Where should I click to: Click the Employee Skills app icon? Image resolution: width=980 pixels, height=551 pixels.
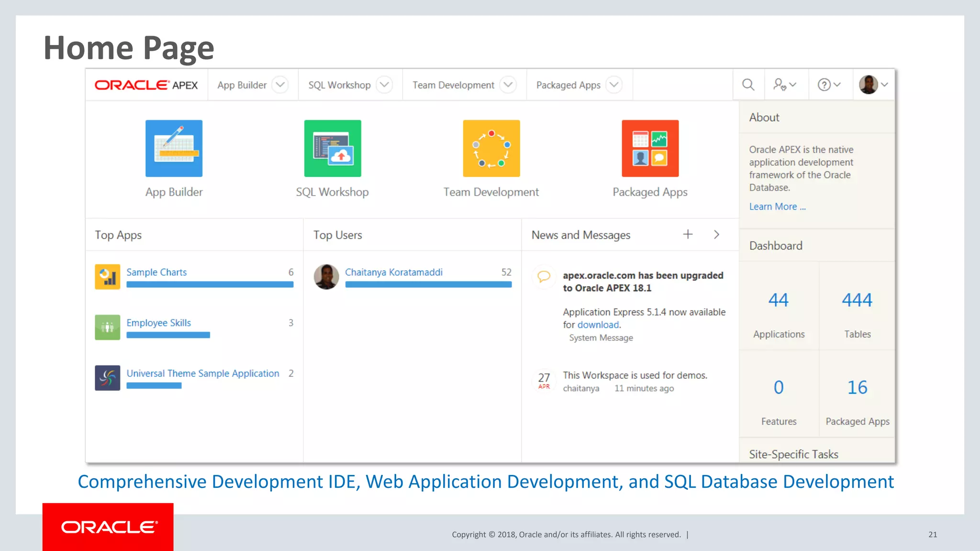[107, 328]
